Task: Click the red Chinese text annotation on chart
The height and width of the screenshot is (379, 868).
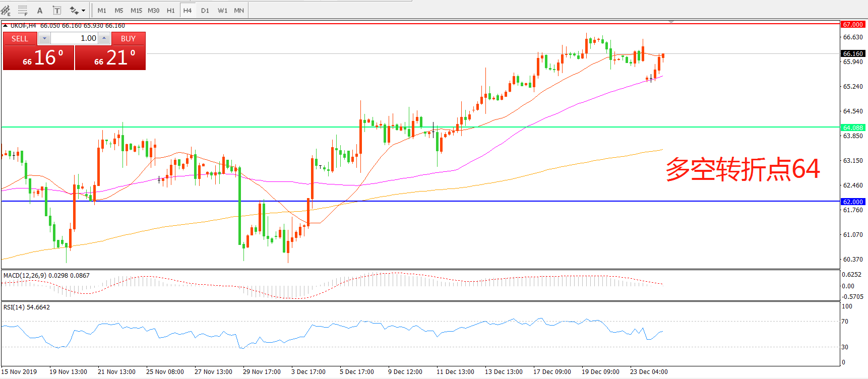Action: (x=742, y=169)
